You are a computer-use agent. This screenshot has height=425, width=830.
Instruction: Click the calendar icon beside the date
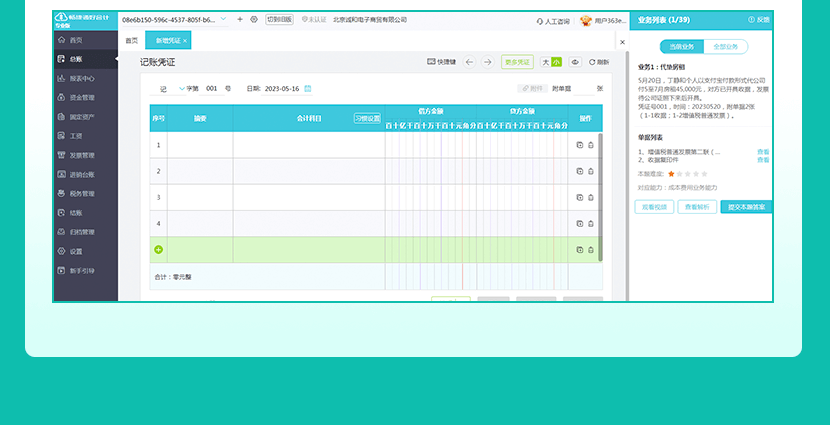tap(308, 89)
